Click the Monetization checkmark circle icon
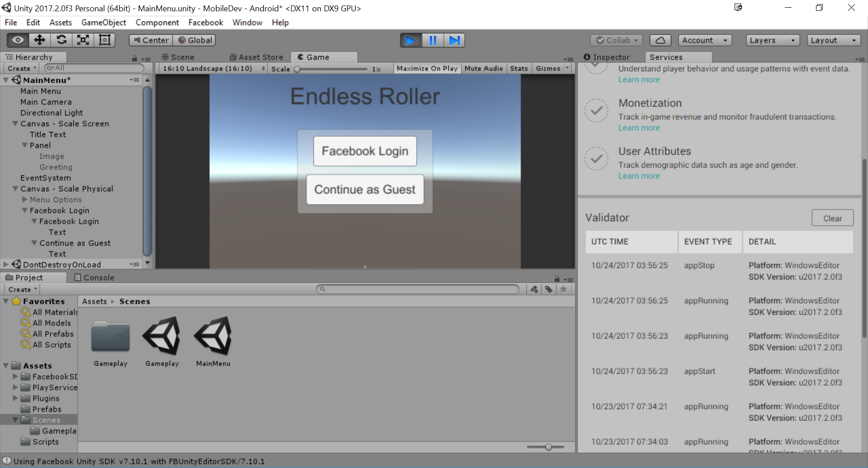This screenshot has width=868, height=468. (x=597, y=111)
